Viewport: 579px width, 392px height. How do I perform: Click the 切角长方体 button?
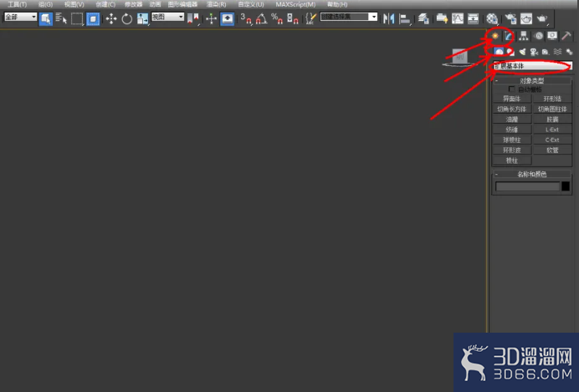tap(512, 109)
